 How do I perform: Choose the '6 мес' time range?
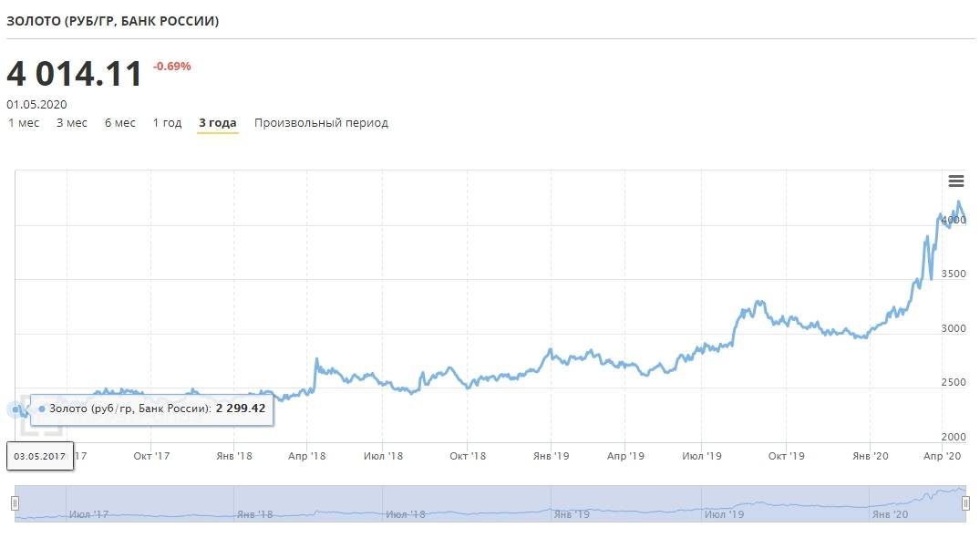pos(119,123)
